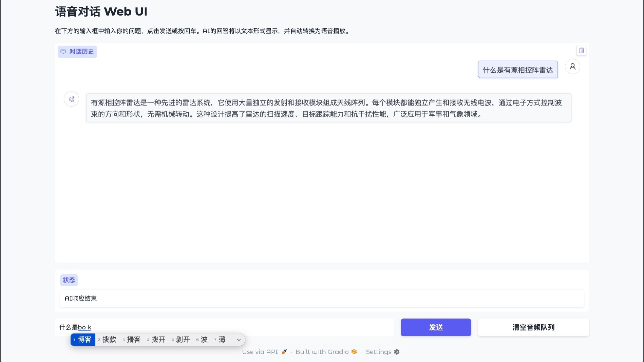Select the first candidate 博客
Viewport: 644px width, 362px height.
point(82,340)
